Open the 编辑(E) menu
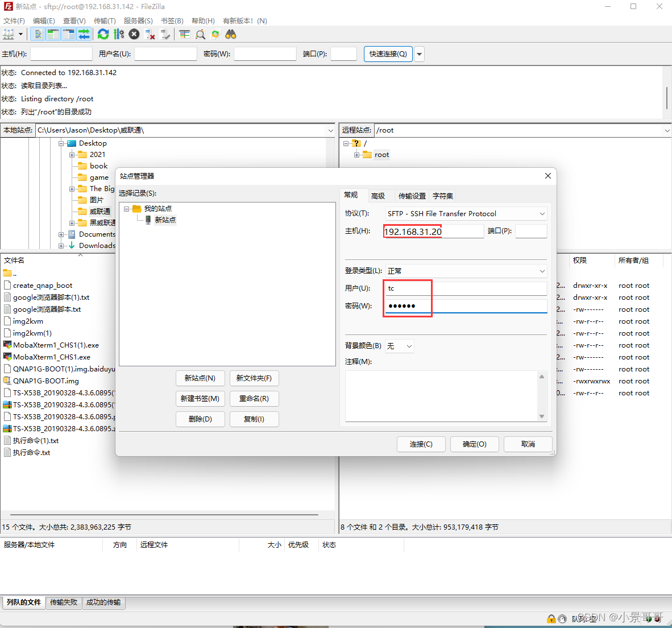Viewport: 672px width, 628px height. click(x=44, y=21)
